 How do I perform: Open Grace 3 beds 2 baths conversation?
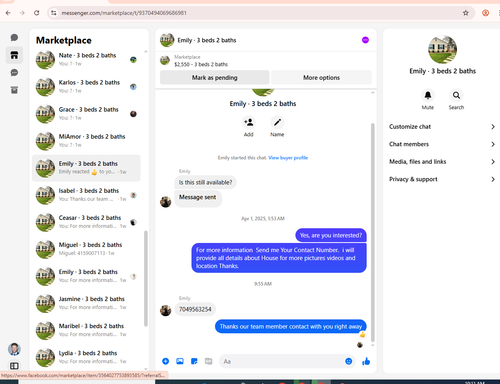(87, 114)
